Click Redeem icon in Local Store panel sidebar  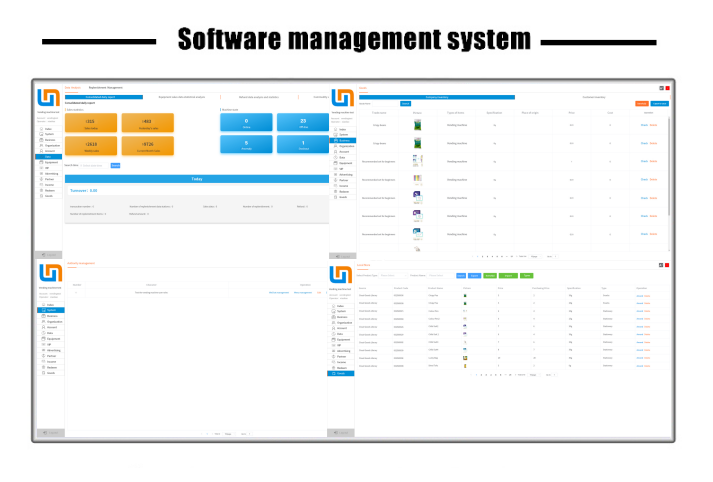(x=334, y=366)
